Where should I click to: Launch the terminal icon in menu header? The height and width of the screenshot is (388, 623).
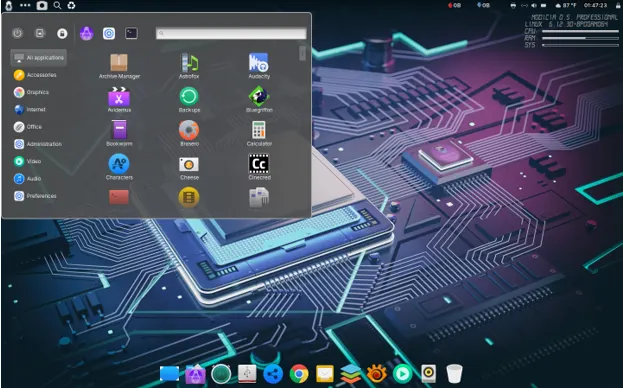pos(131,33)
